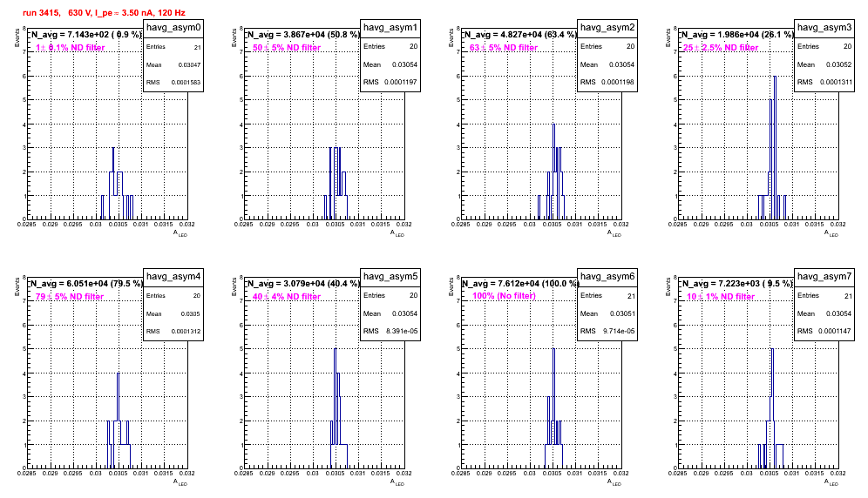Click RMS 0.0001311 in havg_asym3 stats

tap(824, 82)
